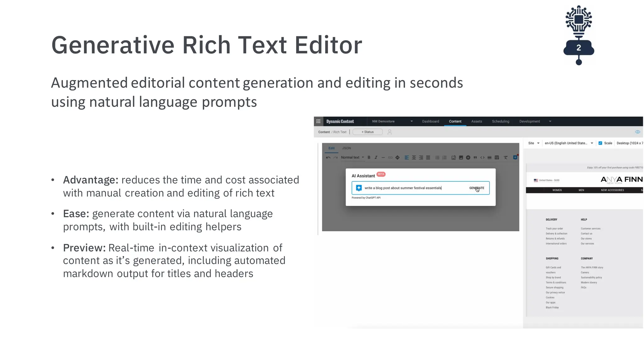This screenshot has height=362, width=644.
Task: Open the Desktop device size dropdown
Action: (x=630, y=143)
